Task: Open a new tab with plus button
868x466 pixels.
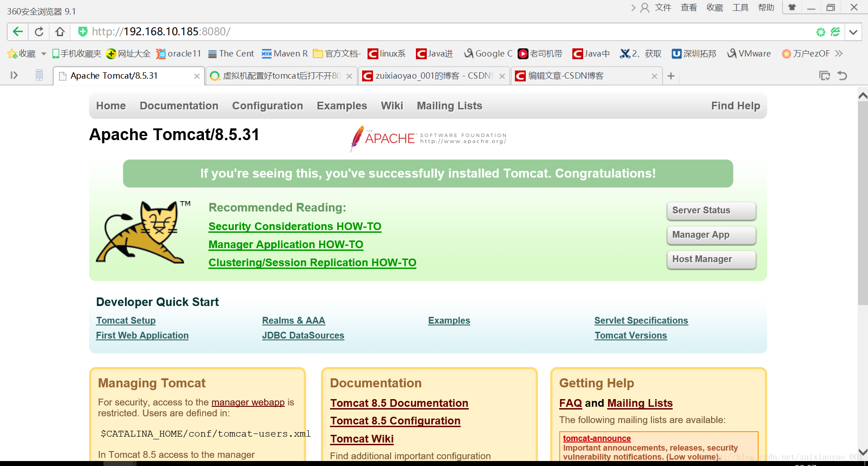Action: 671,76
